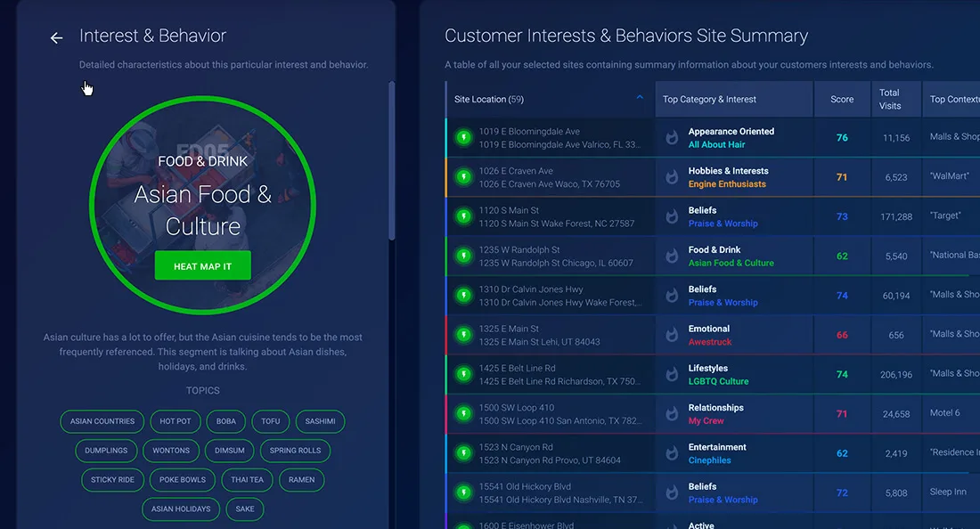
Task: Click green pin icon for 1235 W Randolph St
Action: coord(464,256)
